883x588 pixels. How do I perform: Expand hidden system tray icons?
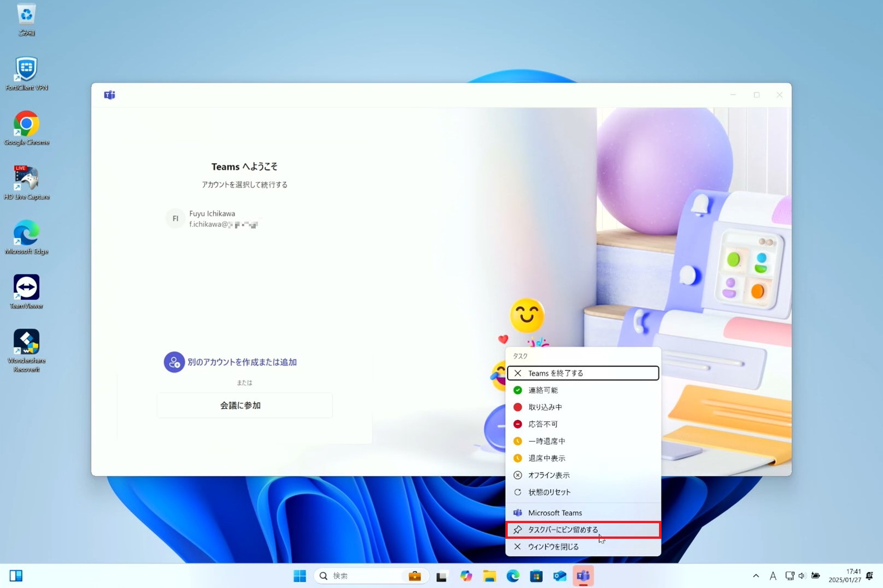[756, 576]
